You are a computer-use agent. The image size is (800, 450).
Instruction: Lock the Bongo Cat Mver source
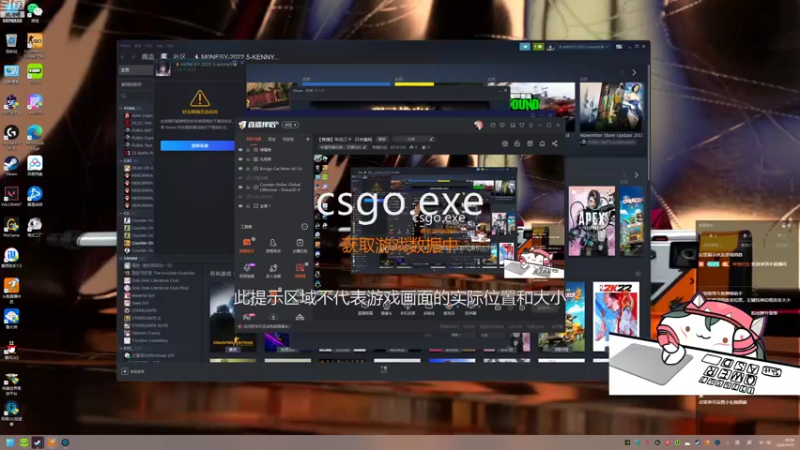pyautogui.click(x=248, y=168)
